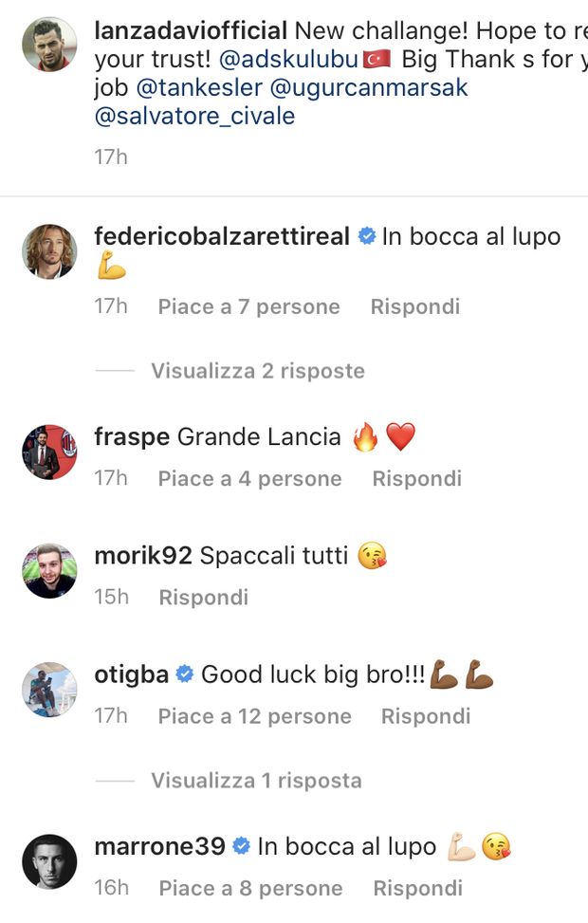View likes 'Piace a 4 persone' on fraspe comment

pos(249,478)
